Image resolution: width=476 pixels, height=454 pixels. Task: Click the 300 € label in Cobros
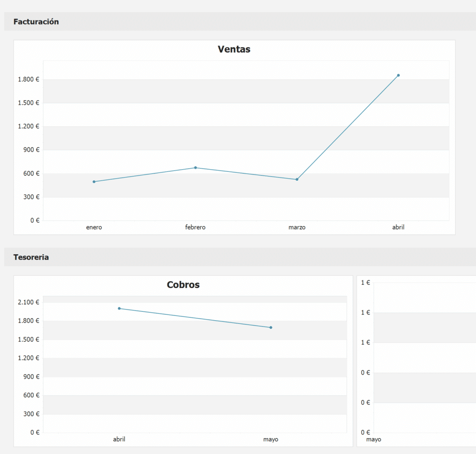[31, 414]
